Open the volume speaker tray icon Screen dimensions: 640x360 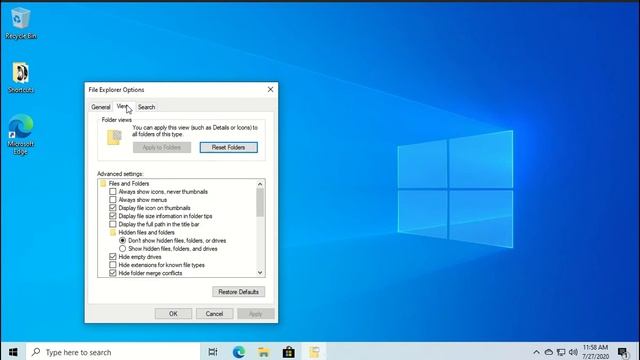(573, 352)
